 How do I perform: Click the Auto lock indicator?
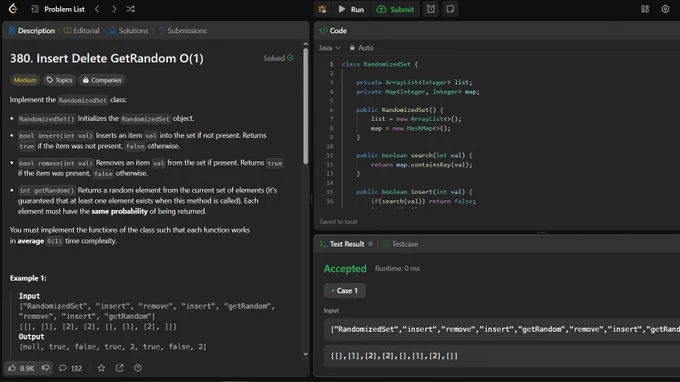click(x=362, y=48)
